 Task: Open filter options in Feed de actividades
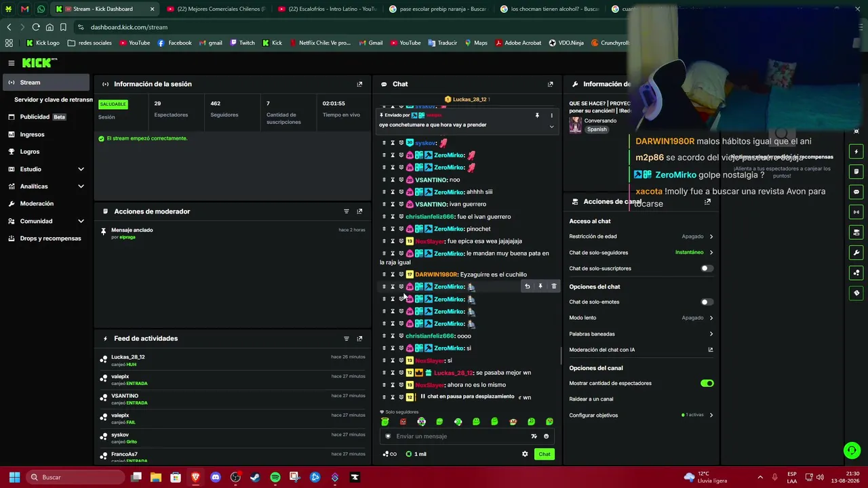[347, 338]
